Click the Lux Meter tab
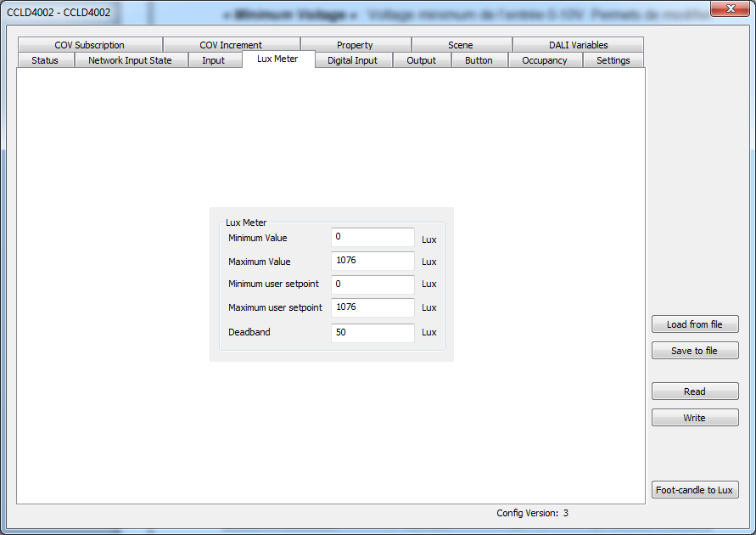Image resolution: width=756 pixels, height=535 pixels. click(x=278, y=59)
